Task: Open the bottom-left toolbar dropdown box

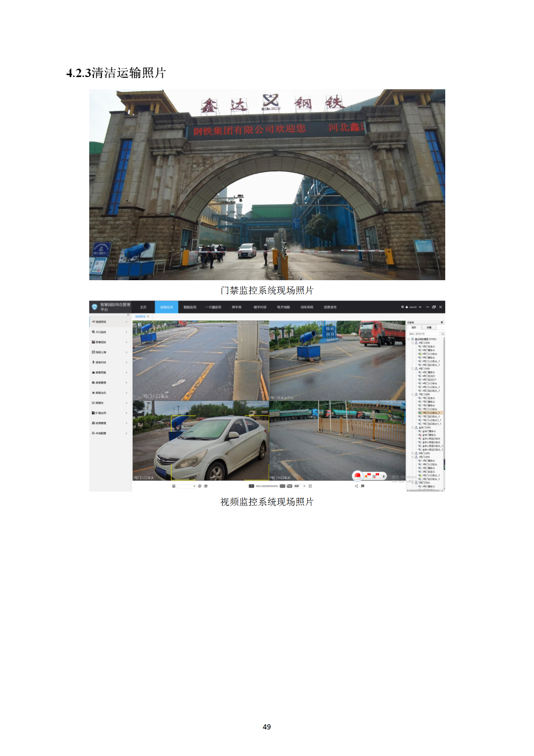Action: pyautogui.click(x=186, y=486)
